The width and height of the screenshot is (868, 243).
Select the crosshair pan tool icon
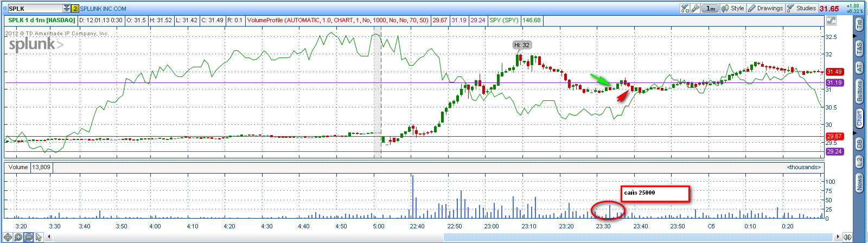pyautogui.click(x=8, y=237)
